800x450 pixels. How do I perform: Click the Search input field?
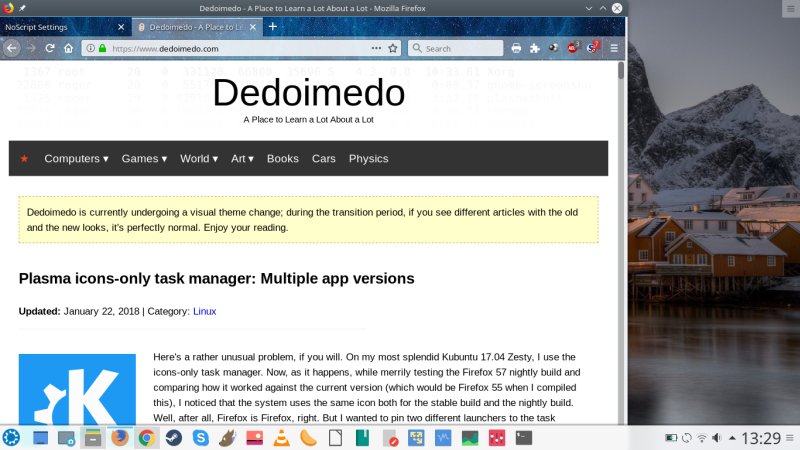[x=460, y=48]
